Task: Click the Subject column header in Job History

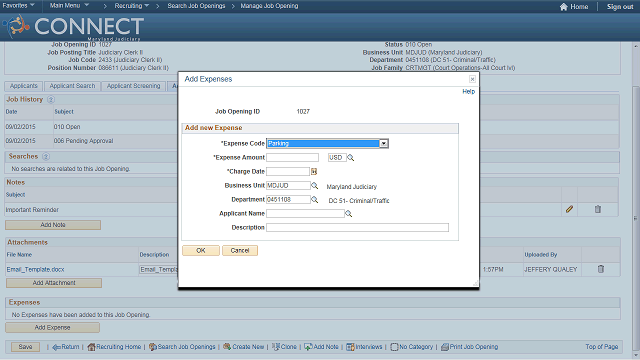Action: tap(64, 111)
